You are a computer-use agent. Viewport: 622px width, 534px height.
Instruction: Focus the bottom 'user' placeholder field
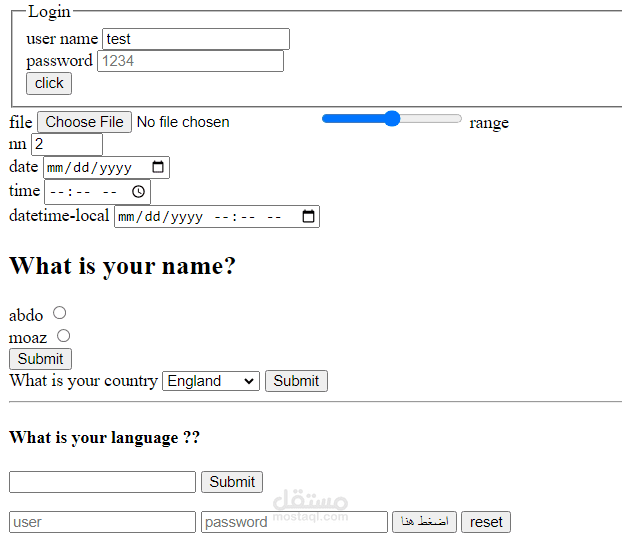point(102,522)
